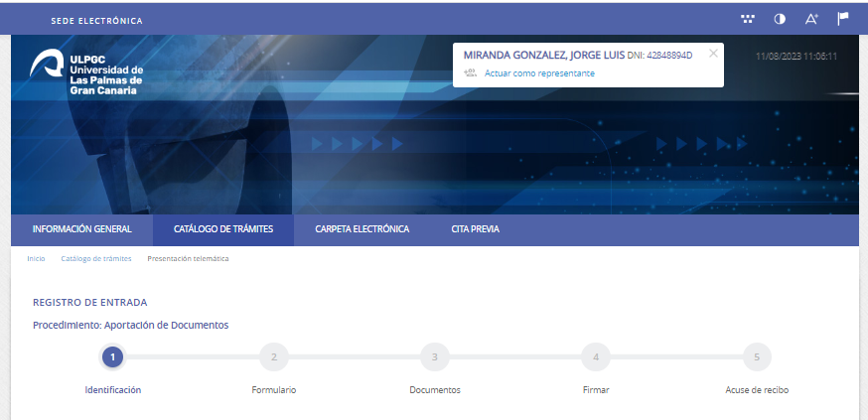
Task: Open the Información General tab
Action: tap(81, 229)
